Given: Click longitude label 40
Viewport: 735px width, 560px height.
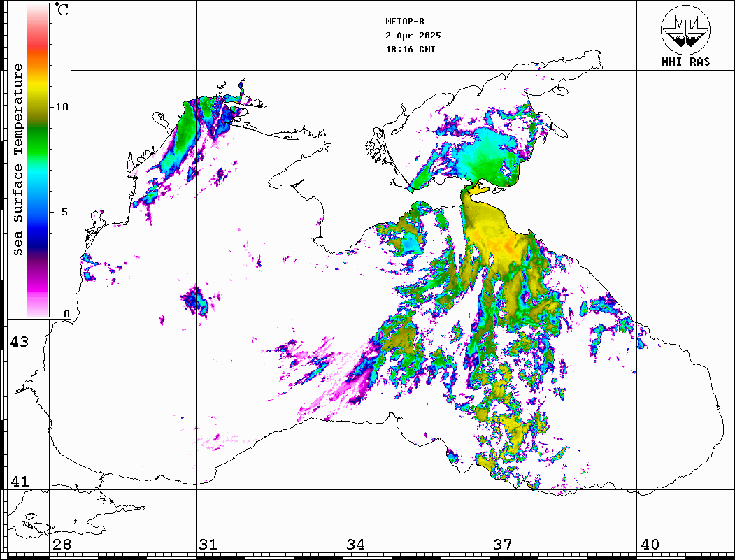Looking at the screenshot, I should coord(650,544).
